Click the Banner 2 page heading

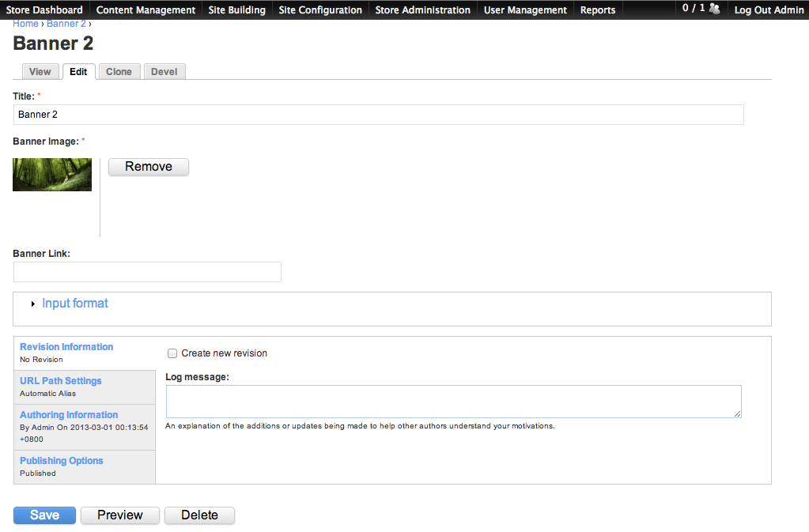[53, 43]
